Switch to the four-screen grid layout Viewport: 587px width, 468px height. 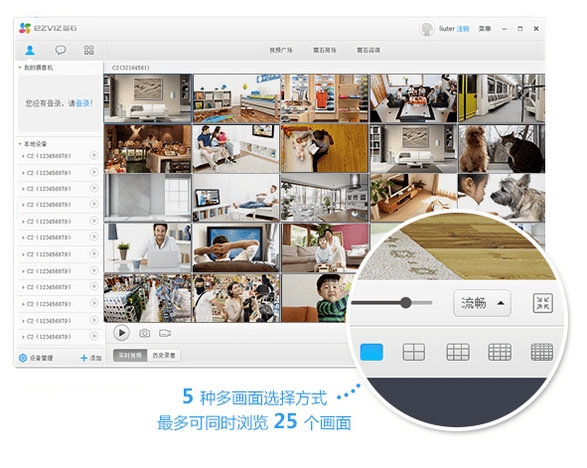pos(414,352)
